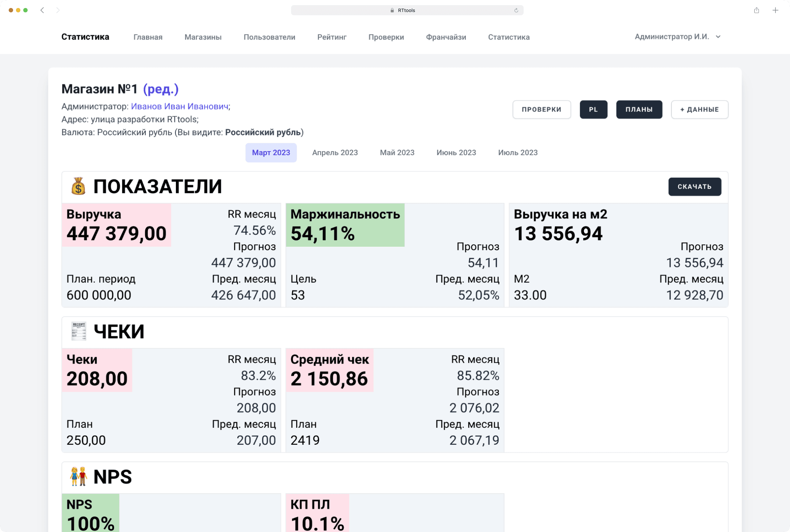Click the ЧЕКИ section heading
Screen dimensions: 790x532
119,331
